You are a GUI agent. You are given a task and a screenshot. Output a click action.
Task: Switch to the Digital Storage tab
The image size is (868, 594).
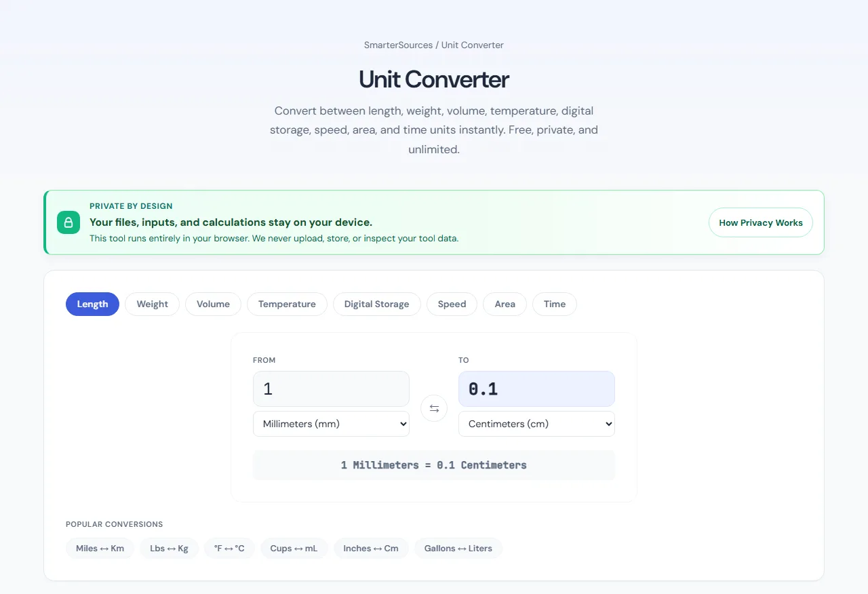376,304
